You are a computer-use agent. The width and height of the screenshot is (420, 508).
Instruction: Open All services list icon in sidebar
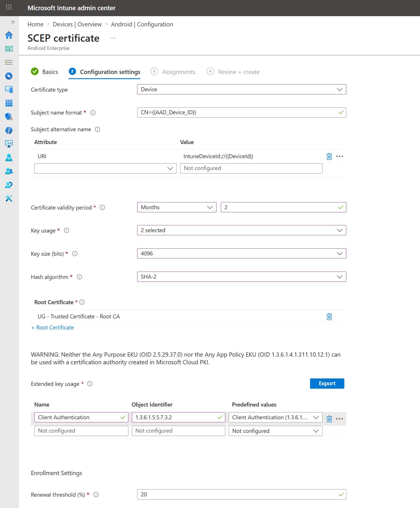coord(9,62)
